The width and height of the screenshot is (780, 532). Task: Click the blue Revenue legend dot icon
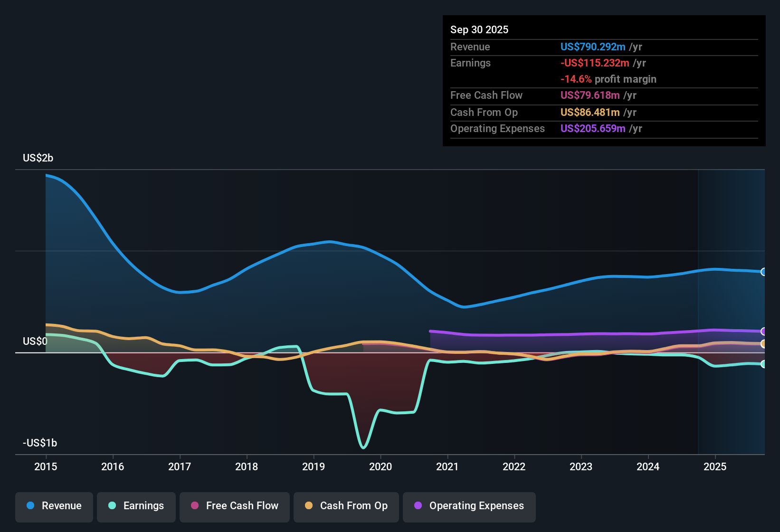point(29,506)
